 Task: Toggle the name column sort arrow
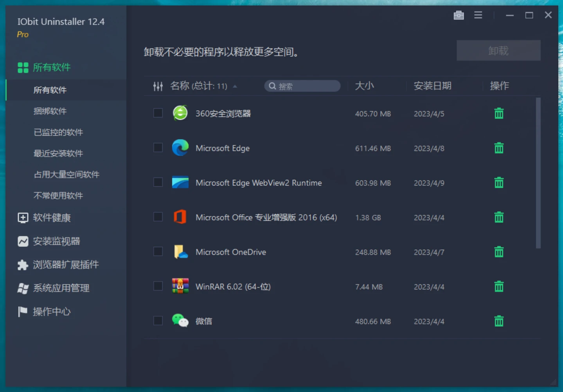pyautogui.click(x=235, y=86)
